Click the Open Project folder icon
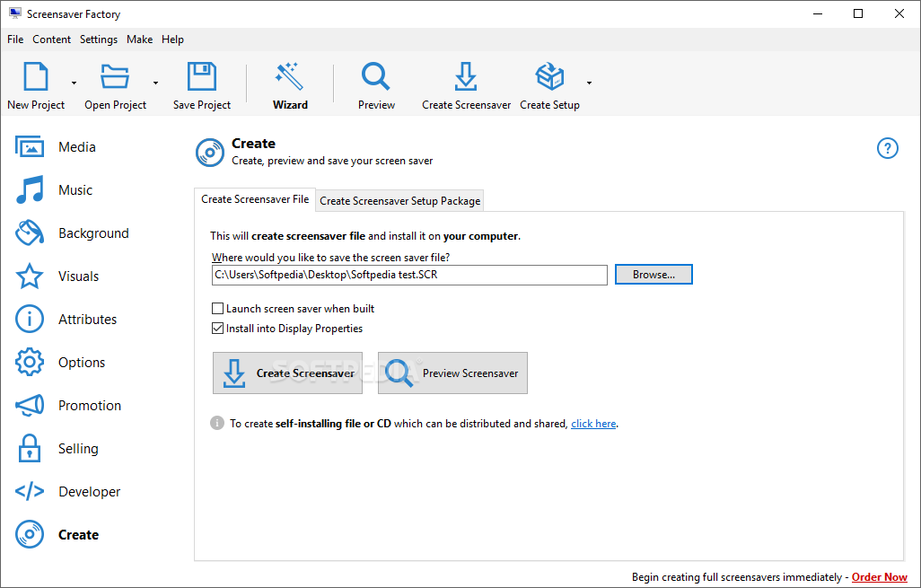 coord(115,76)
